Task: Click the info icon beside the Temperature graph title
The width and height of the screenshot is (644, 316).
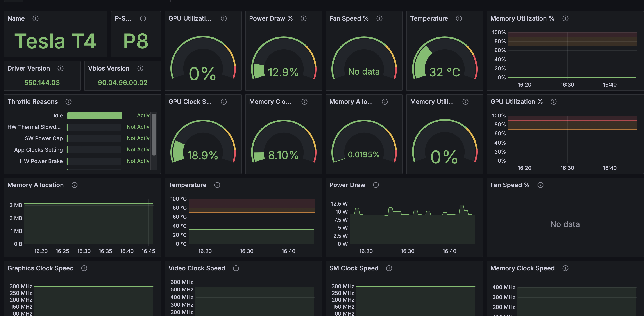Action: pos(217,185)
